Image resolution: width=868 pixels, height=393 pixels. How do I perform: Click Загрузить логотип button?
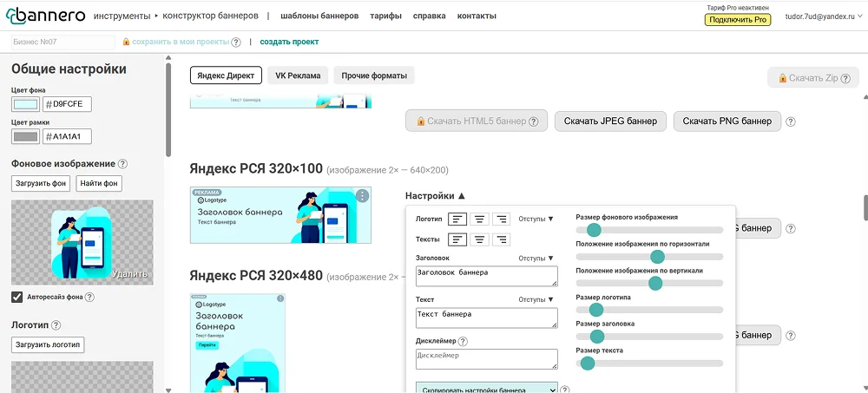(48, 344)
